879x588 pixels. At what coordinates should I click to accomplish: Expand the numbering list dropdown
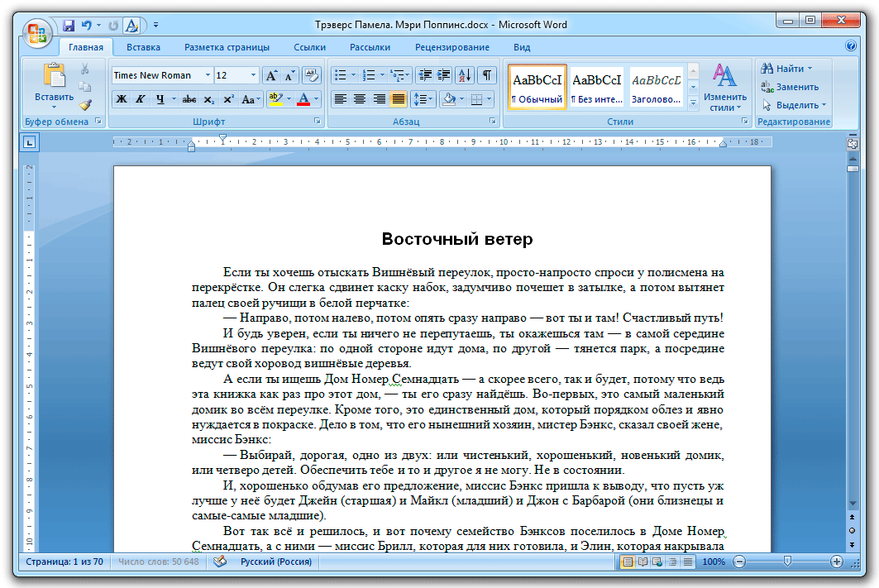coord(382,75)
